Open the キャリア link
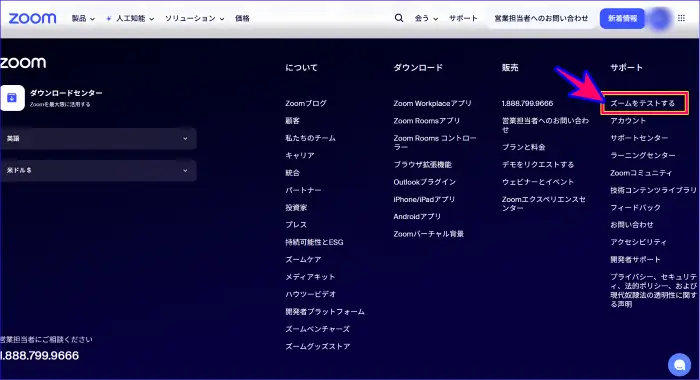Viewport: 700px width, 380px height. [300, 155]
